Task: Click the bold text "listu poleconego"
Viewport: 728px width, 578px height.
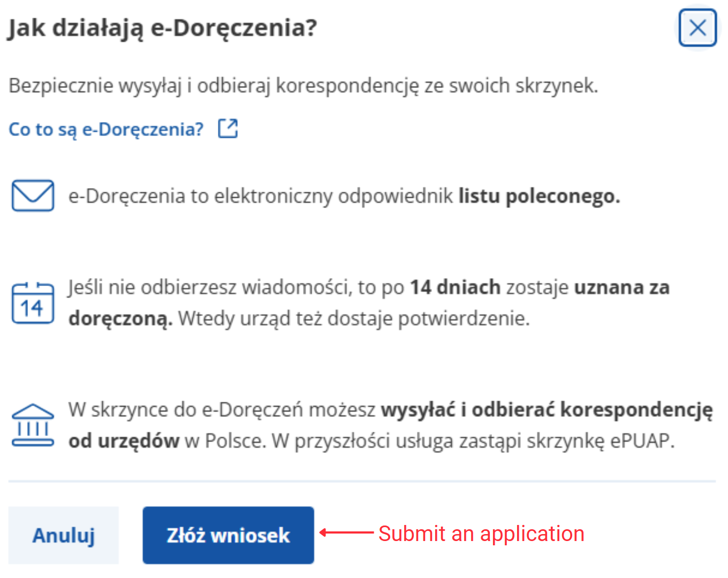Action: pyautogui.click(x=539, y=197)
